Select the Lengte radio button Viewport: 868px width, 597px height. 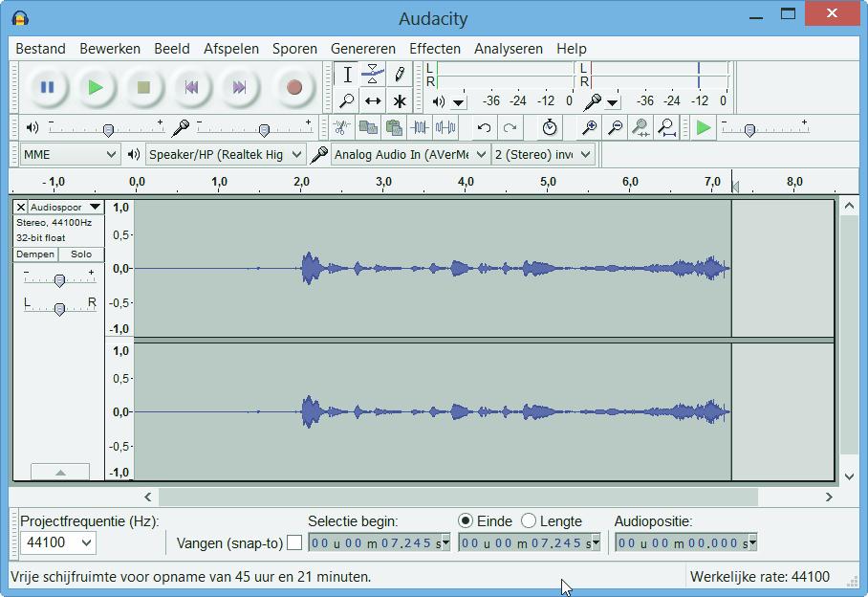tap(529, 521)
